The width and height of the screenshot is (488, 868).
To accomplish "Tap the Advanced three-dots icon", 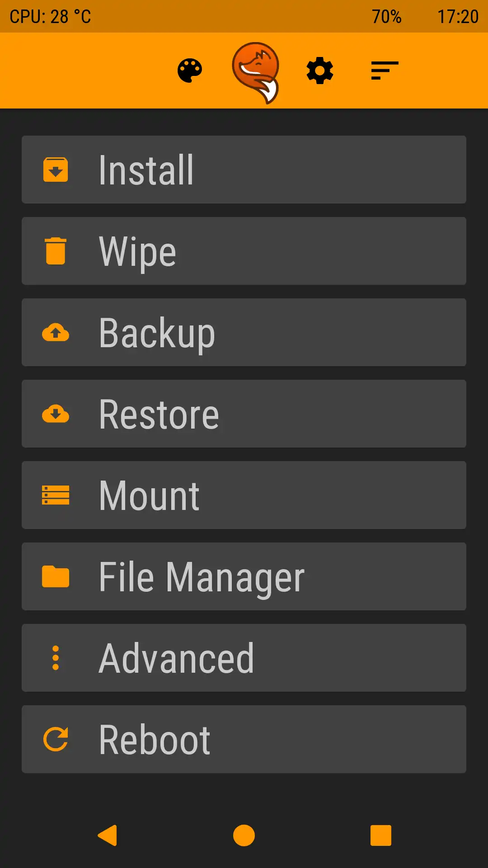I will (55, 658).
